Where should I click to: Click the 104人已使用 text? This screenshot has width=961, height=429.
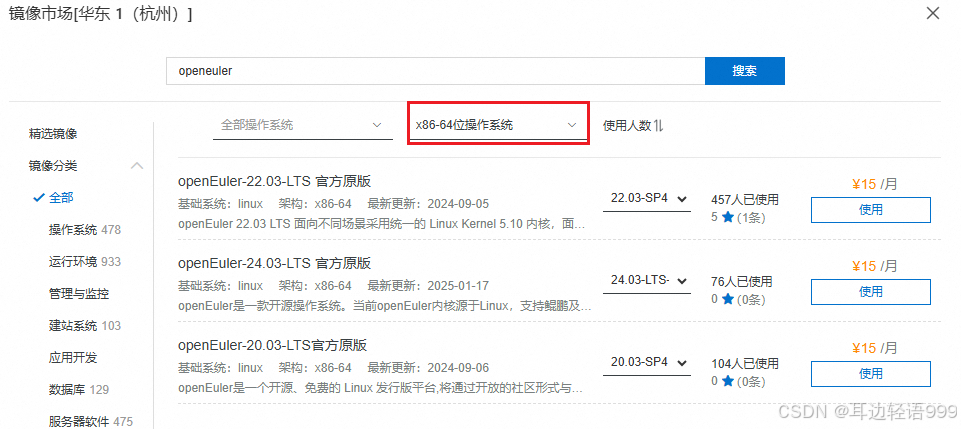coord(745,364)
